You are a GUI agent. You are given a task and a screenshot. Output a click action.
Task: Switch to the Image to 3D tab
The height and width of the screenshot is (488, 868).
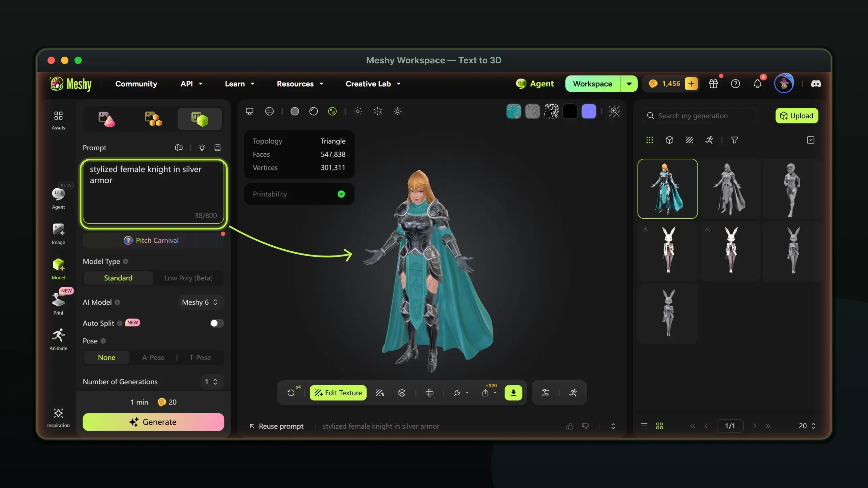tap(106, 119)
